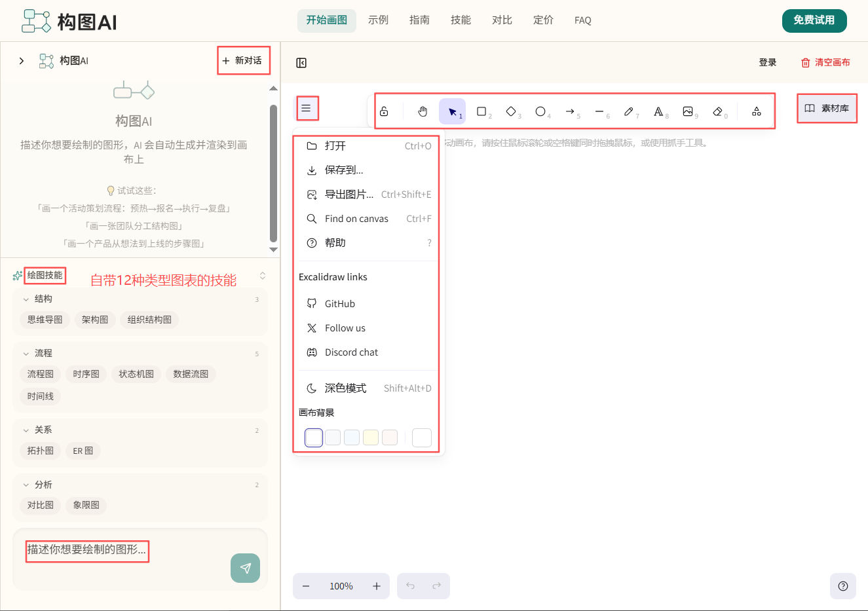Select the white canvas background swatch

(x=314, y=437)
